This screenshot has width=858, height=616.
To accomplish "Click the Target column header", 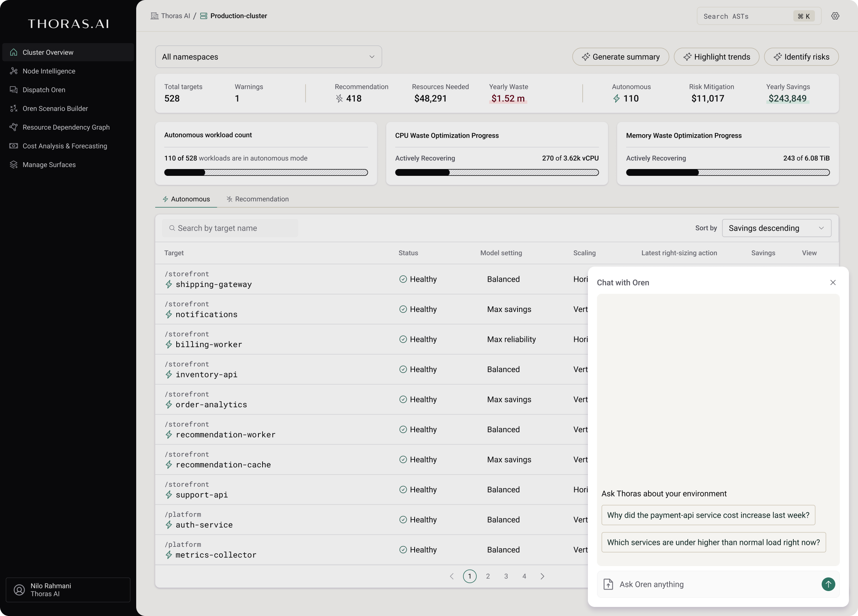I will tap(174, 253).
